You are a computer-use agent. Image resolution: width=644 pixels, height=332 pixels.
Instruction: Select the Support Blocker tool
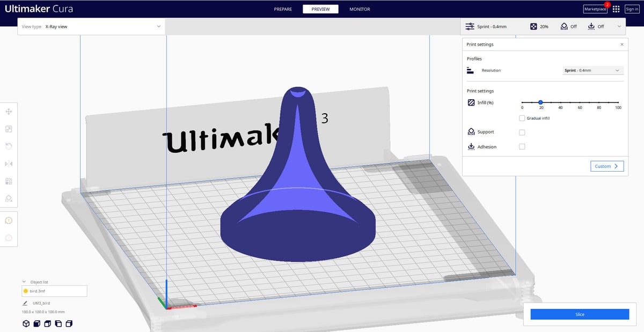click(x=9, y=198)
